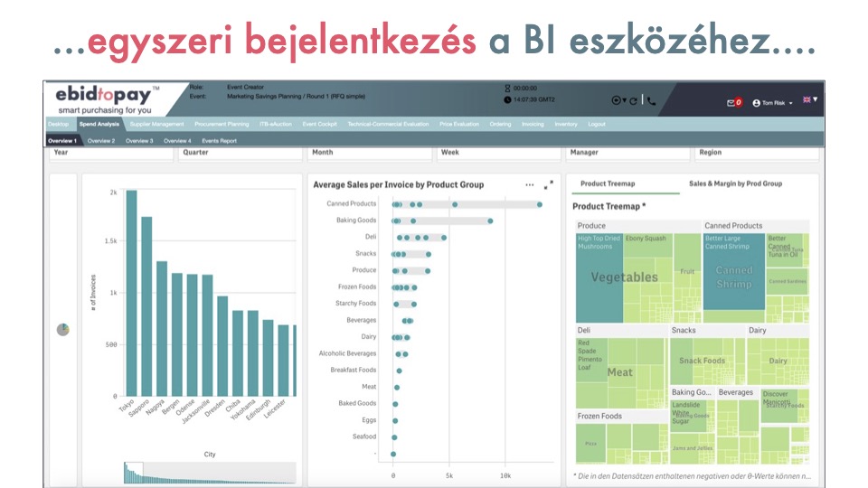
Task: Click the refresh arrow icon
Action: point(634,101)
